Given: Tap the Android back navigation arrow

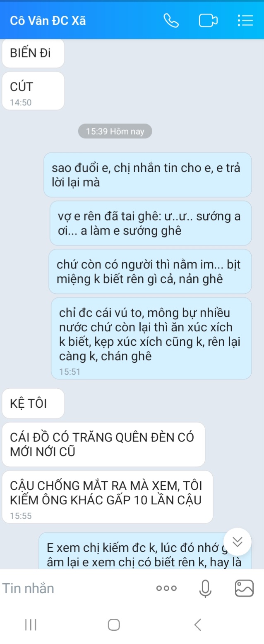Looking at the screenshot, I should point(198,625).
